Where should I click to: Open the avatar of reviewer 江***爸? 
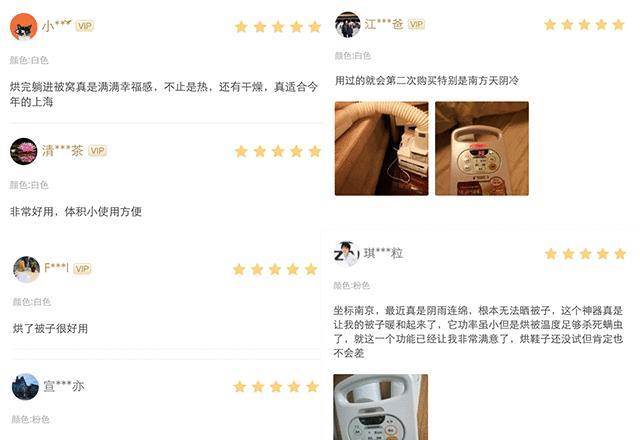[348, 24]
